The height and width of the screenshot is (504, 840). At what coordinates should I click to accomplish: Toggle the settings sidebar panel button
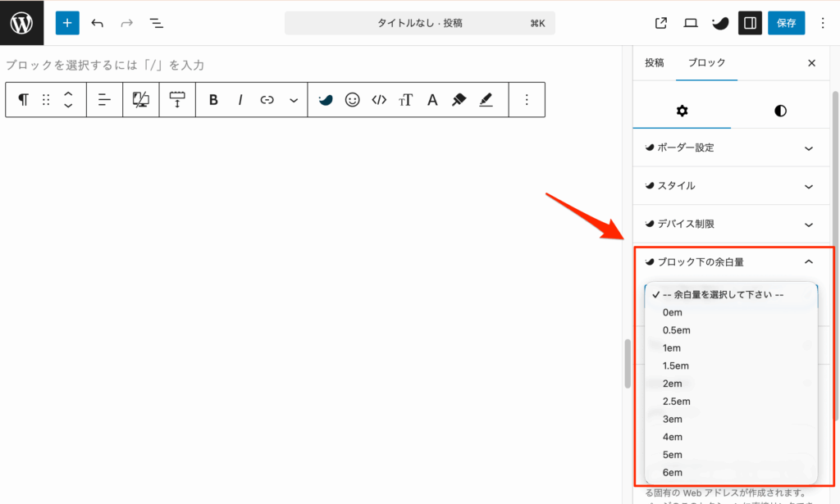pyautogui.click(x=749, y=23)
